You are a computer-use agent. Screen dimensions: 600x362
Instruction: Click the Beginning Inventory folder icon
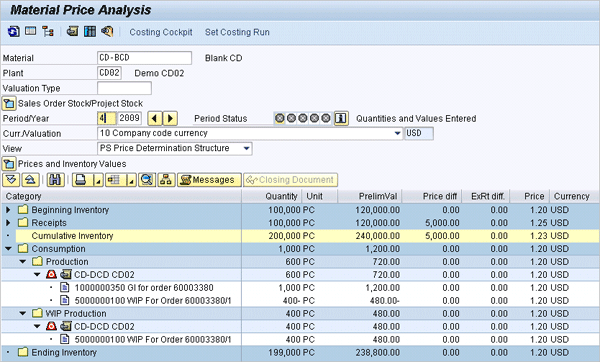click(23, 209)
